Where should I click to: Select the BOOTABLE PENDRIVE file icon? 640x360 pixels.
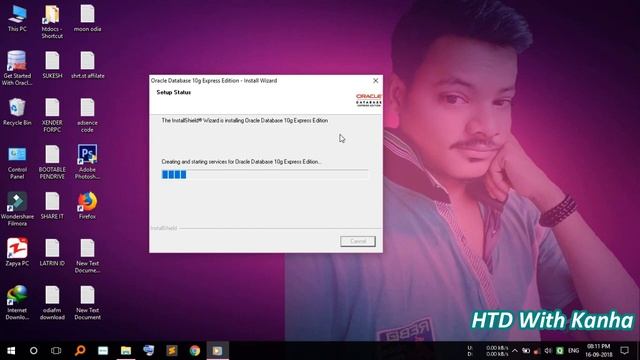[52, 162]
